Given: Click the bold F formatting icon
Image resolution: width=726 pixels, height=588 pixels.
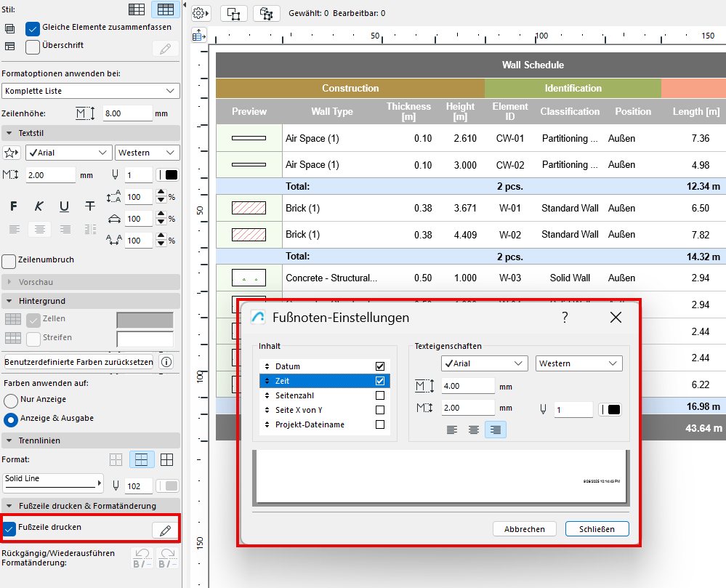Looking at the screenshot, I should coord(13,206).
